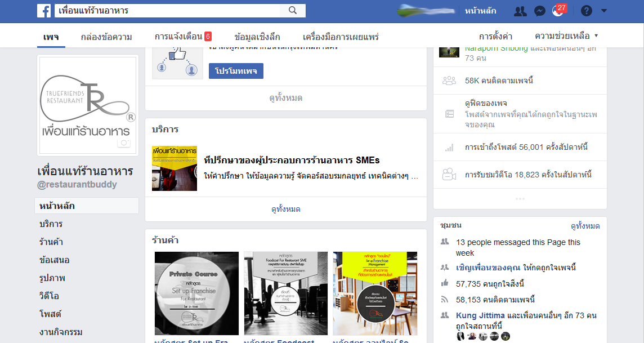The height and width of the screenshot is (343, 644).
Task: Open the notifications globe with 27 badge
Action: tap(558, 11)
